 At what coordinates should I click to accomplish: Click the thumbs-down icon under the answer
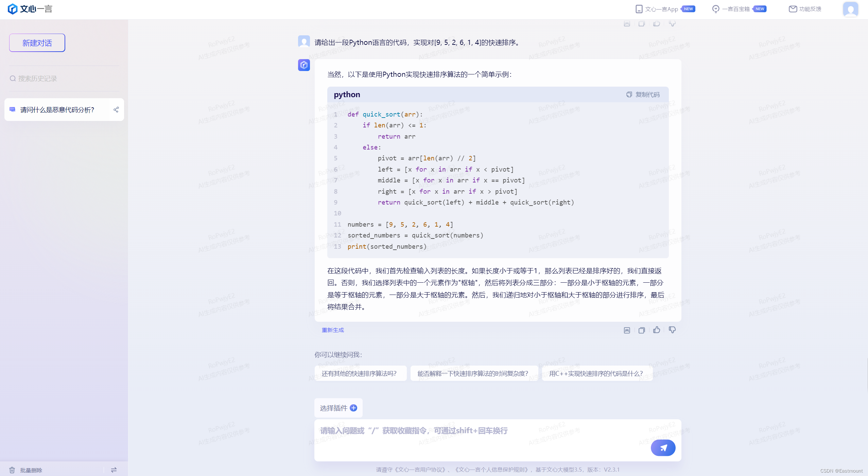(x=672, y=330)
